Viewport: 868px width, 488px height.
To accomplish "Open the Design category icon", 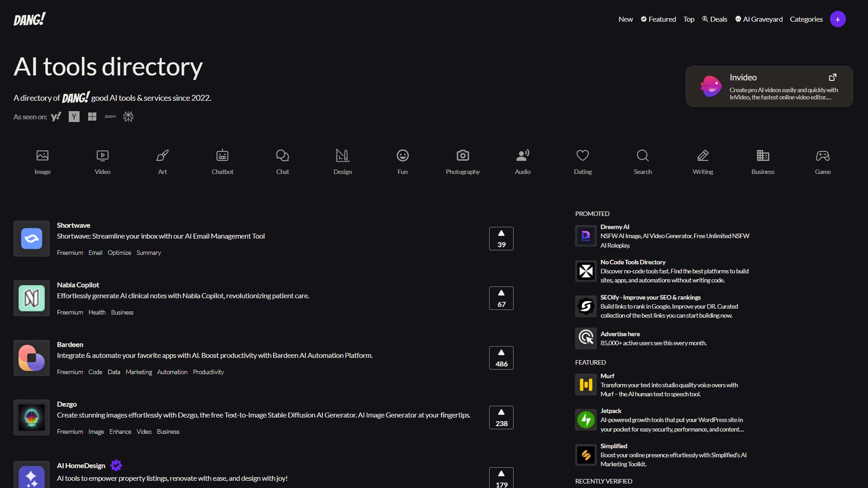I will [x=342, y=155].
